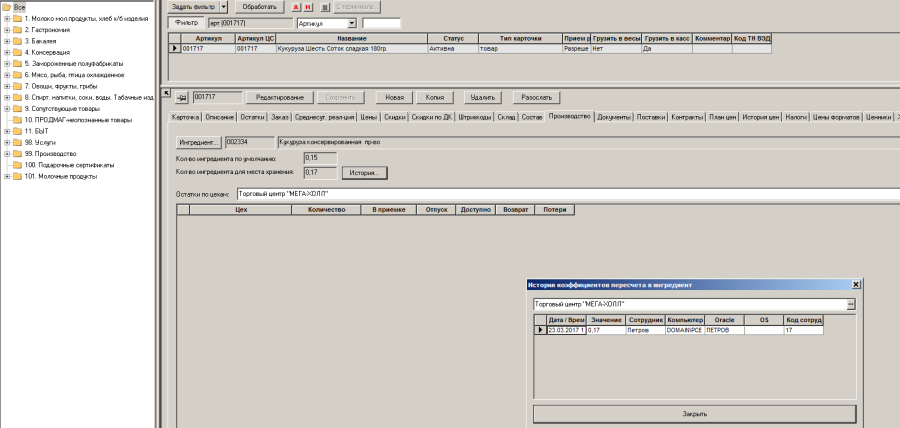Click the Кол-во ингредиента по умолчанию field 0,15

320,158
